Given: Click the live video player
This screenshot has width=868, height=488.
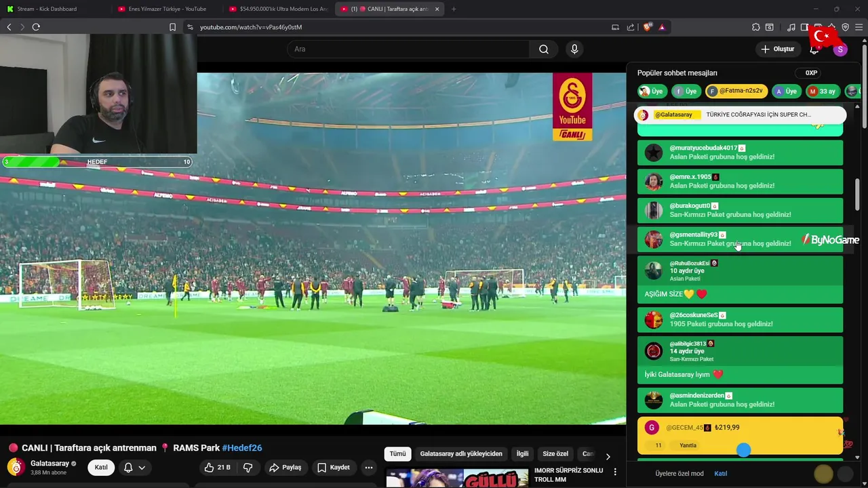Looking at the screenshot, I should pos(313,249).
